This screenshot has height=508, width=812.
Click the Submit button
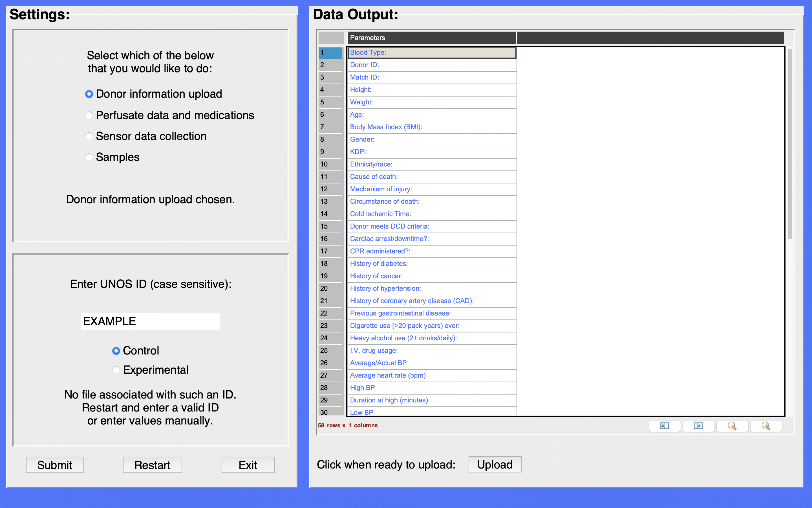click(55, 465)
